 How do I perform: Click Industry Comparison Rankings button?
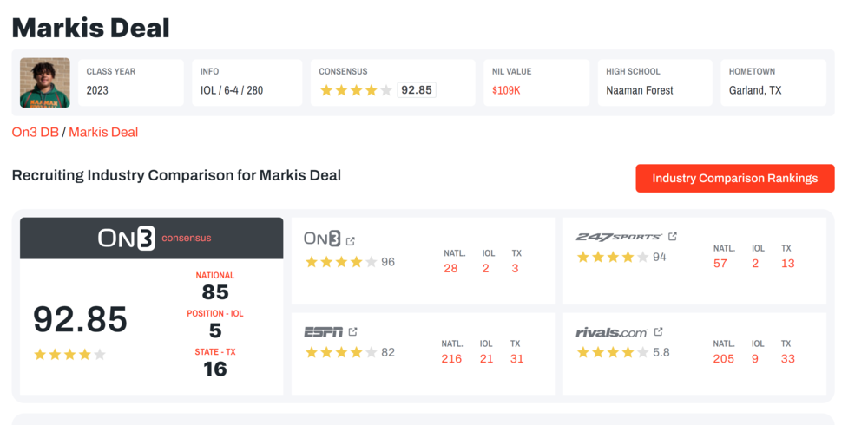pos(734,178)
